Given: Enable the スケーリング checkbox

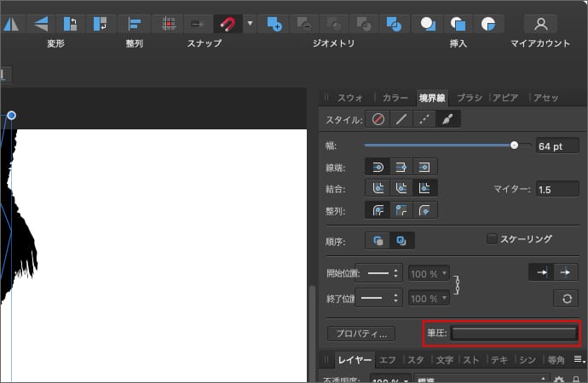Looking at the screenshot, I should [x=492, y=239].
